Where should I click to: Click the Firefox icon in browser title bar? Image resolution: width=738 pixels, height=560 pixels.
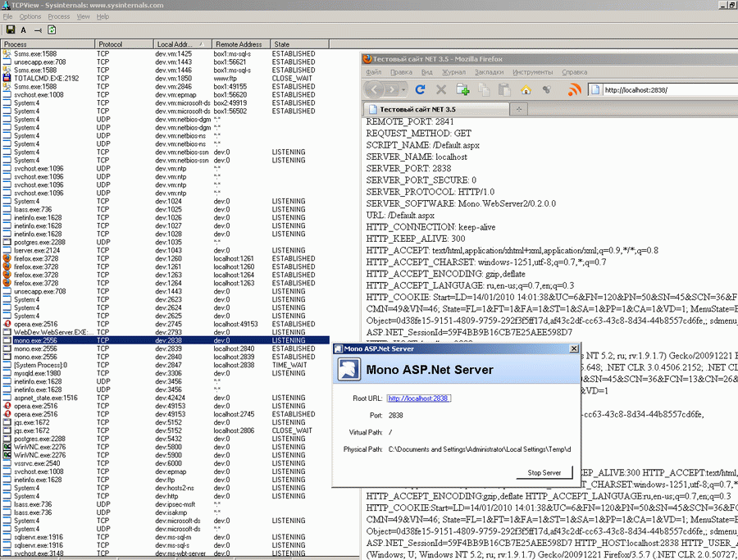(367, 59)
